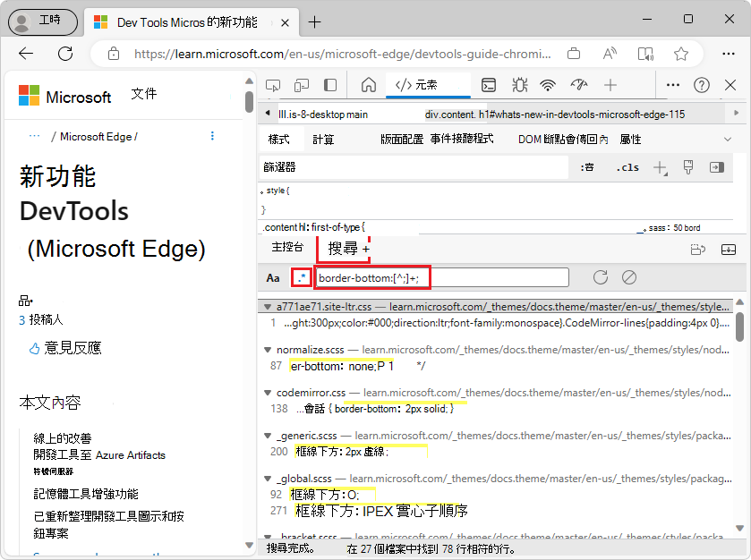Open a new browser tab

point(315,22)
